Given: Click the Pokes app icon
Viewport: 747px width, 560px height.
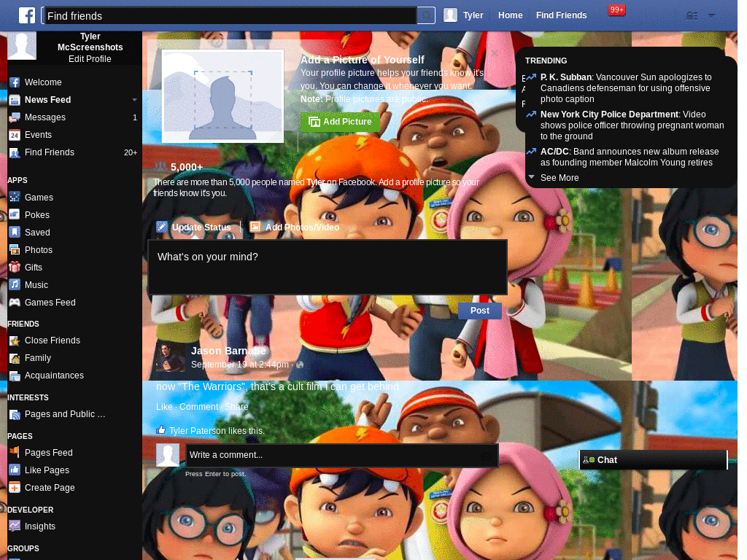Looking at the screenshot, I should [x=15, y=214].
